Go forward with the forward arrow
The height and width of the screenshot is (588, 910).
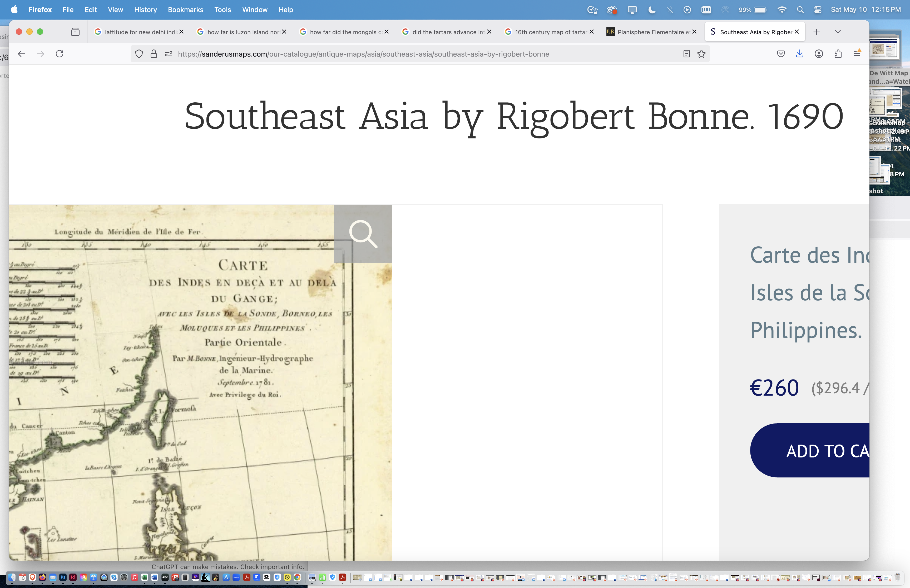41,54
